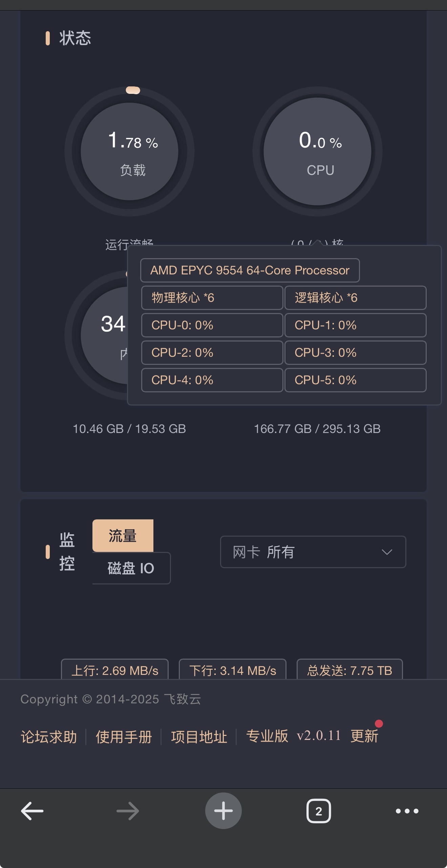The image size is (447, 868).
Task: Open the browser three-dot more menu
Action: tap(407, 811)
